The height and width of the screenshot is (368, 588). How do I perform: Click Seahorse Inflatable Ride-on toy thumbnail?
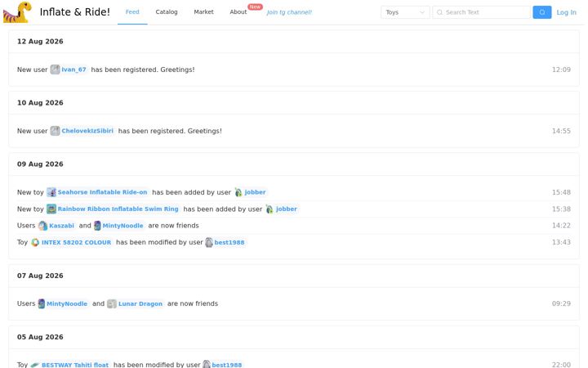51,192
